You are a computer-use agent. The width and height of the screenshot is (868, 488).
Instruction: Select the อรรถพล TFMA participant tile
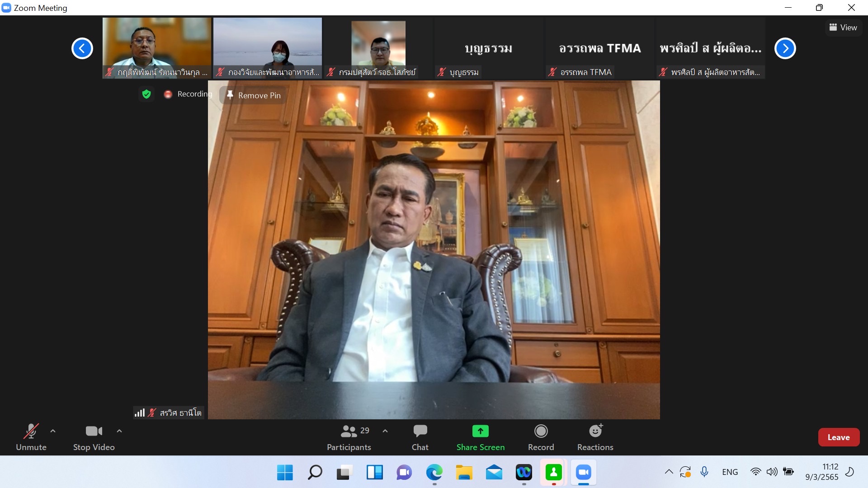tap(599, 48)
